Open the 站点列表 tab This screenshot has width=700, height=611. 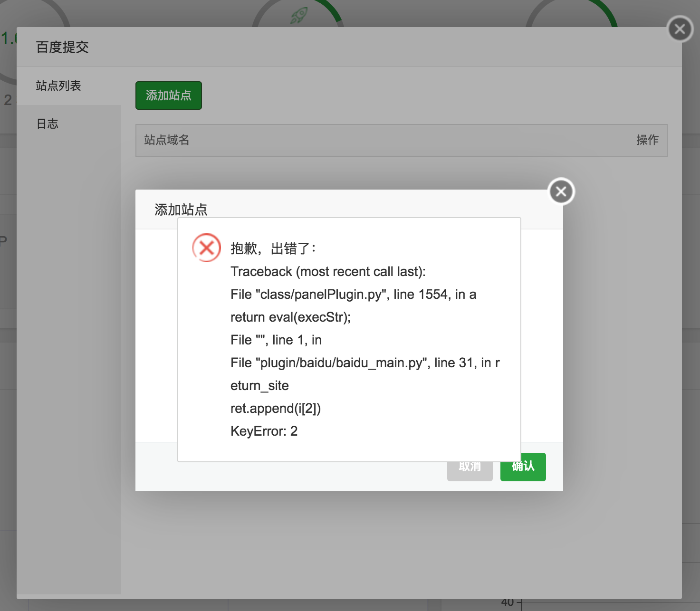pyautogui.click(x=69, y=86)
